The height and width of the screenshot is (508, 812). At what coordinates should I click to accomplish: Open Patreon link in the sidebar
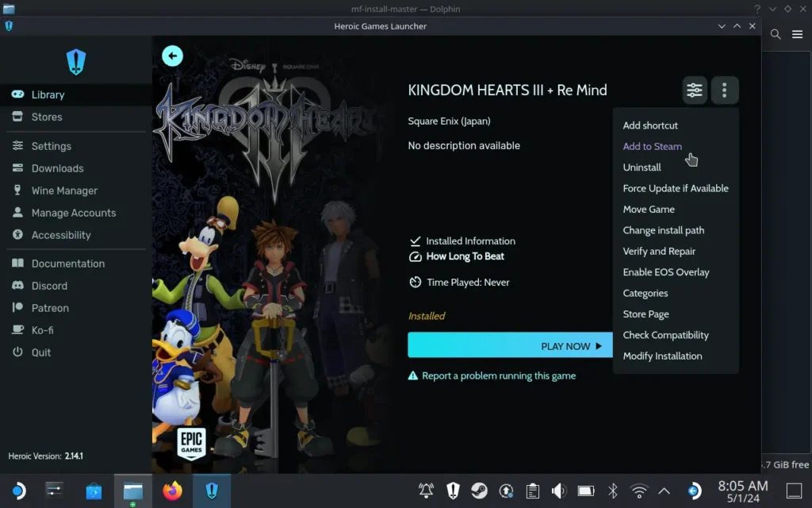75,309
